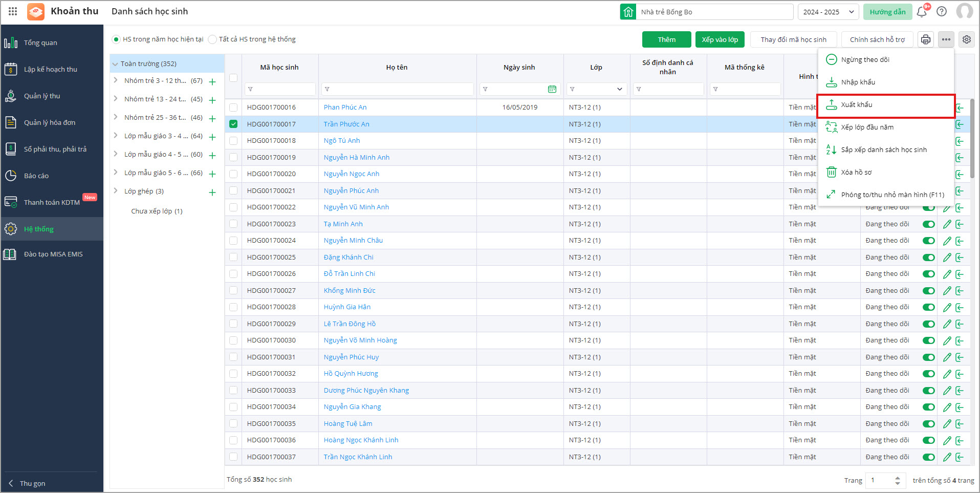Expand the Nhóm trẻ 3 - 12 tháng group
The width and height of the screenshot is (980, 493).
(116, 80)
